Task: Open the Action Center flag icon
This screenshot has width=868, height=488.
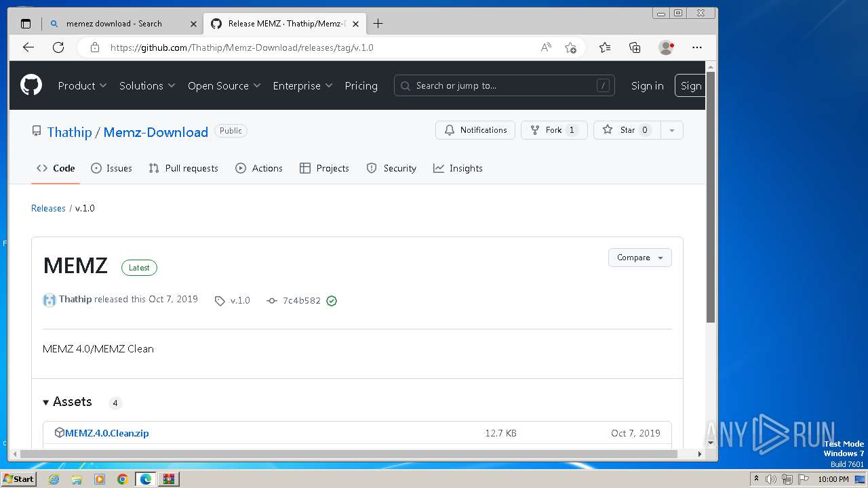Action: 804,479
